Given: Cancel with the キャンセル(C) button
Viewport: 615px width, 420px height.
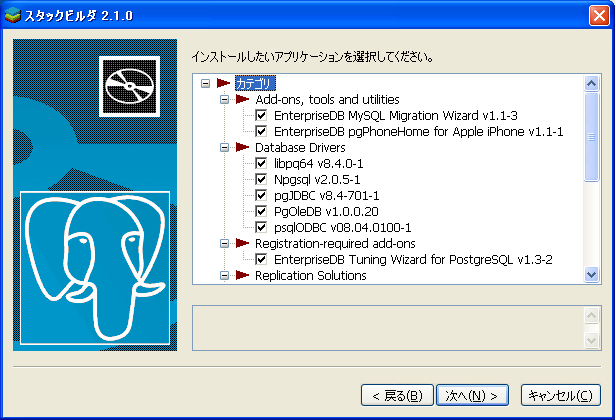Looking at the screenshot, I should click(x=560, y=395).
